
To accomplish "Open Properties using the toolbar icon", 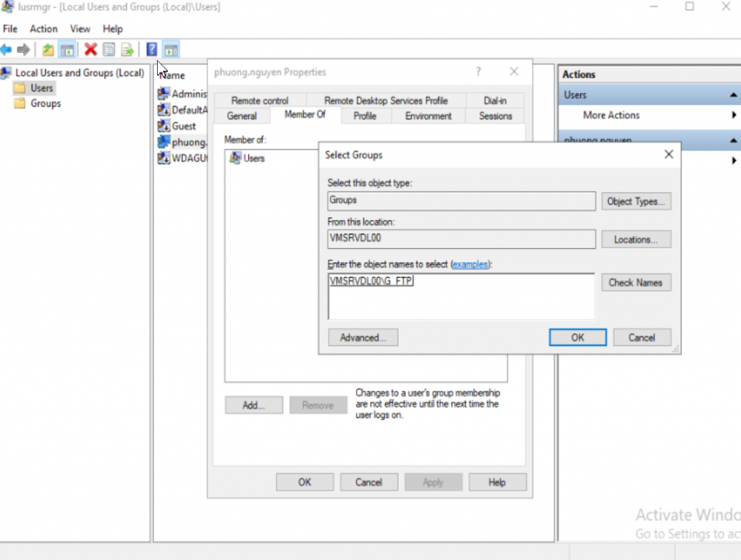I will (x=109, y=49).
